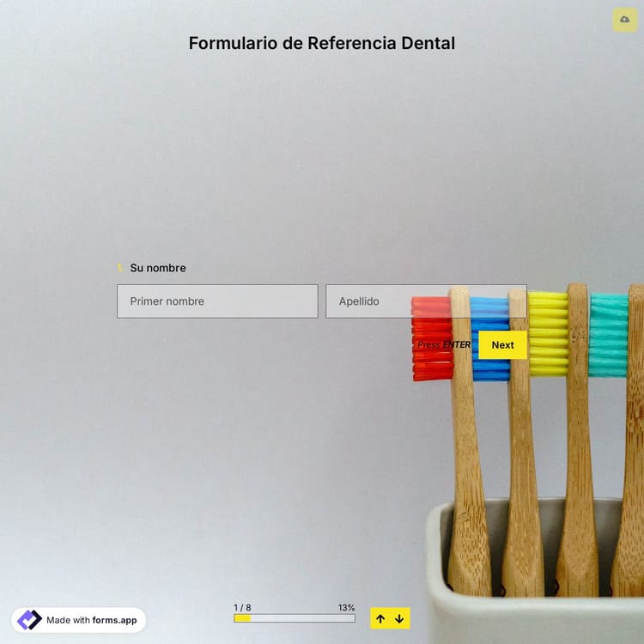The height and width of the screenshot is (644, 644).
Task: Click the question number 1 marker
Action: tap(120, 268)
